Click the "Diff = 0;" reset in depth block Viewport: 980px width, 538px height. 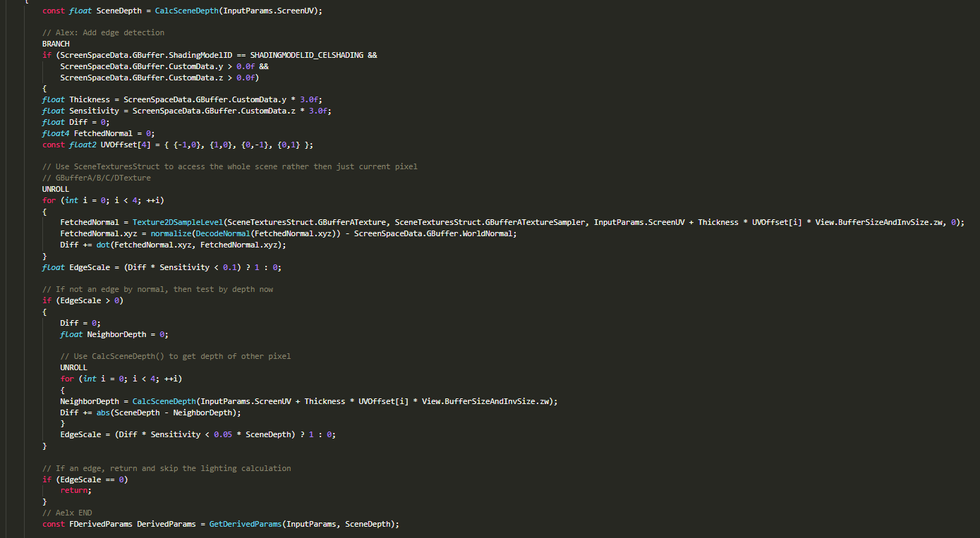pos(80,323)
